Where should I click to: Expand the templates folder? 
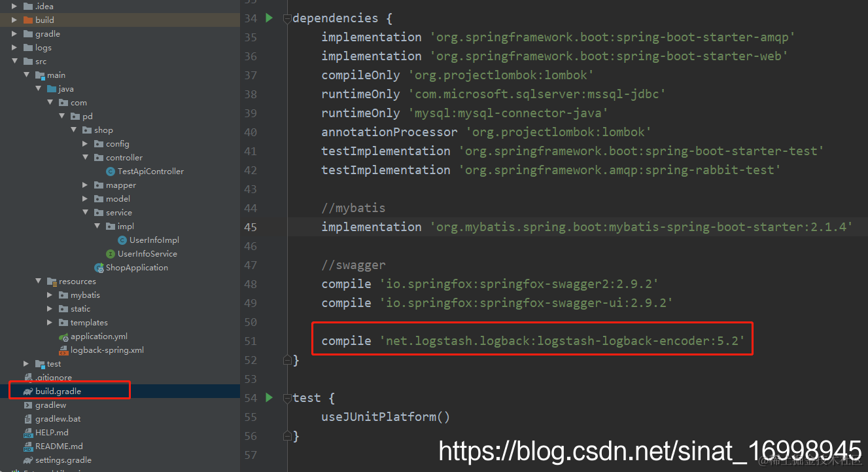(50, 323)
